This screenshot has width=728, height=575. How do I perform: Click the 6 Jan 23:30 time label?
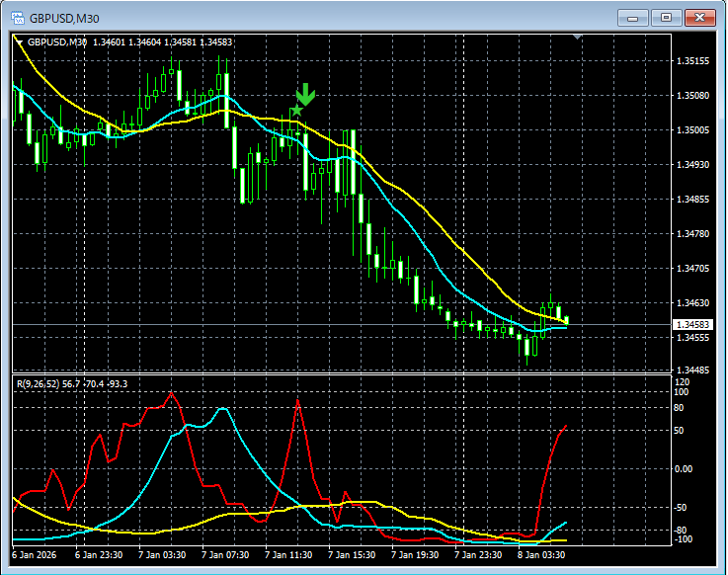tap(99, 555)
